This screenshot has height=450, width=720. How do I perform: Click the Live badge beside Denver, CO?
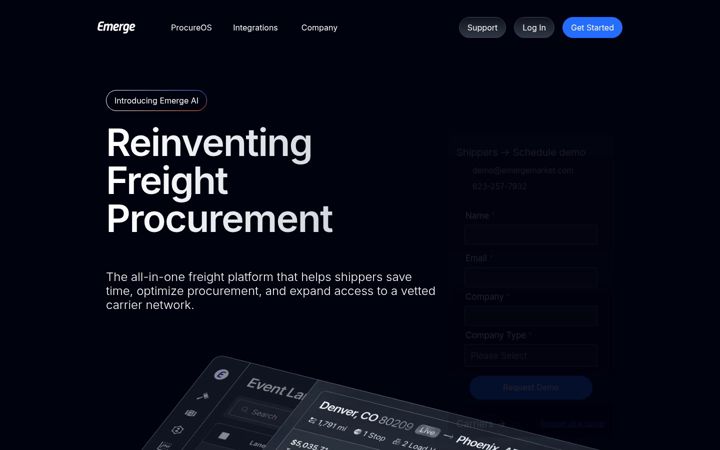coord(428,431)
